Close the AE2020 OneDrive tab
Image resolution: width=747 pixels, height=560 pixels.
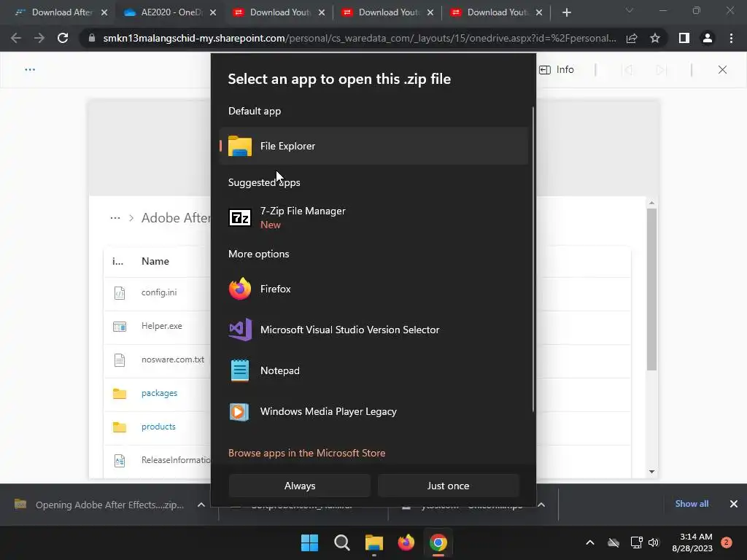213,12
